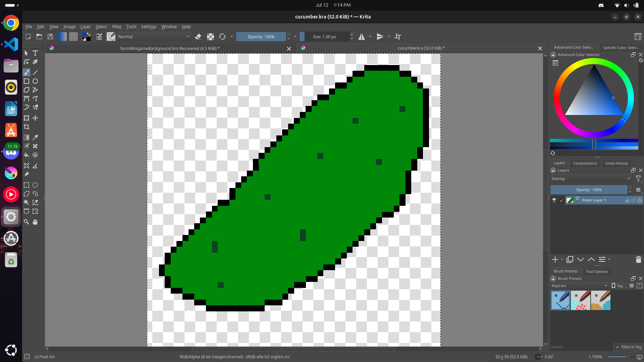Pick the Color Sampler eyedropper tool
644x362 pixels.
click(x=35, y=137)
